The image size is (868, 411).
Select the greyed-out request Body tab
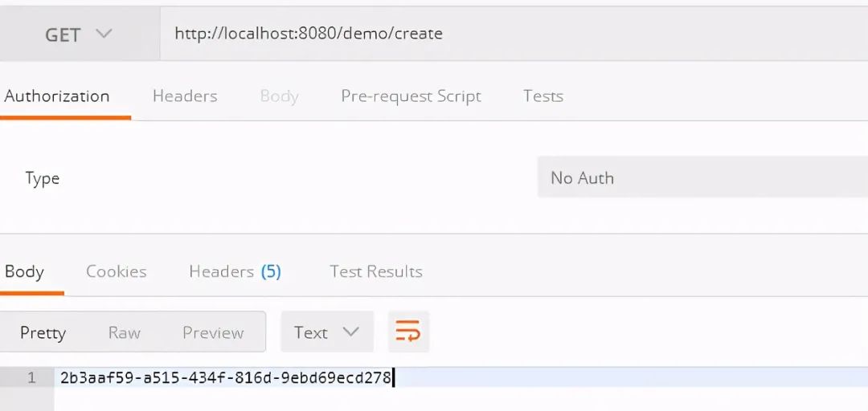[279, 96]
